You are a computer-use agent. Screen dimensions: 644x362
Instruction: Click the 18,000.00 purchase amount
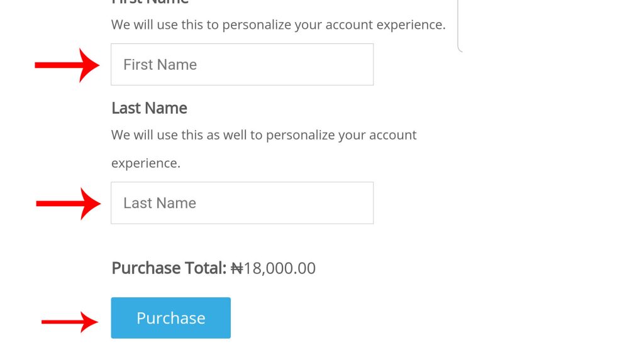pyautogui.click(x=280, y=268)
